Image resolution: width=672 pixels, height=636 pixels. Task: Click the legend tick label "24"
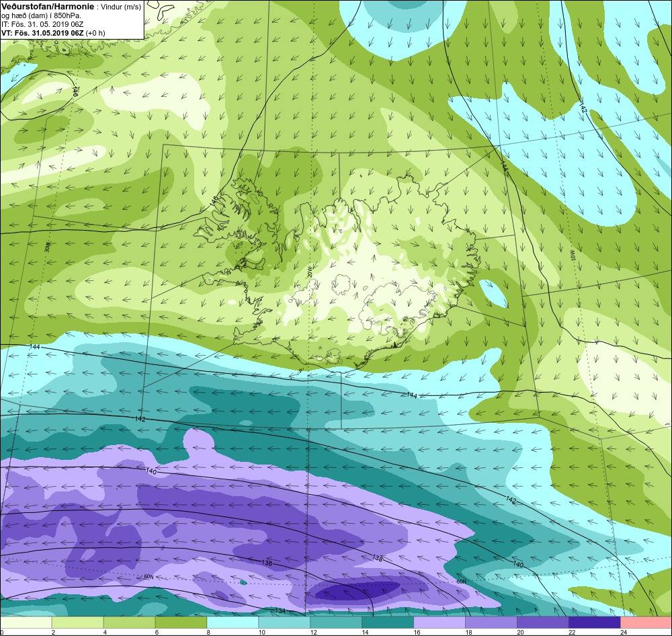coord(624,632)
